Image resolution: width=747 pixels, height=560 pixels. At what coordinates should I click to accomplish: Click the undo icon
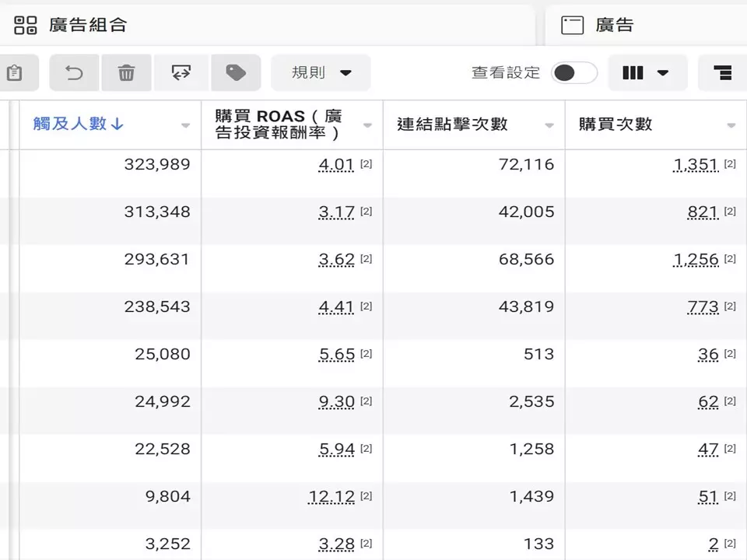73,72
